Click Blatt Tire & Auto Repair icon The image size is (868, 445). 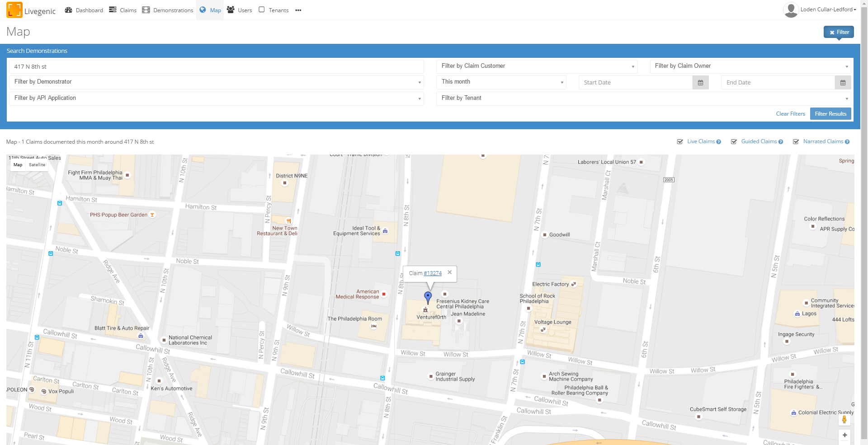click(x=141, y=336)
